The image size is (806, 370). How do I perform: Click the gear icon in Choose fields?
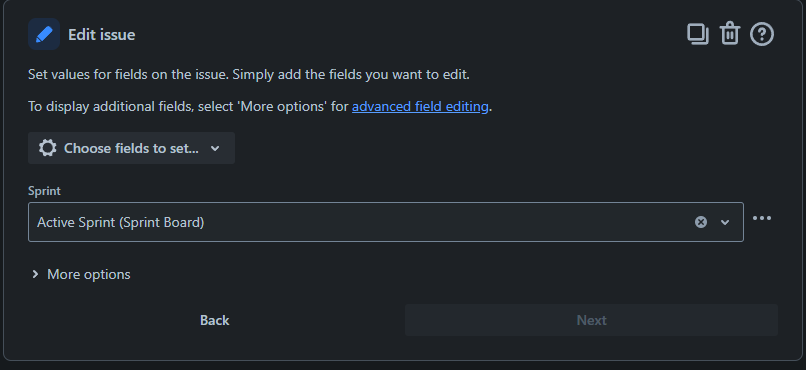pos(47,148)
